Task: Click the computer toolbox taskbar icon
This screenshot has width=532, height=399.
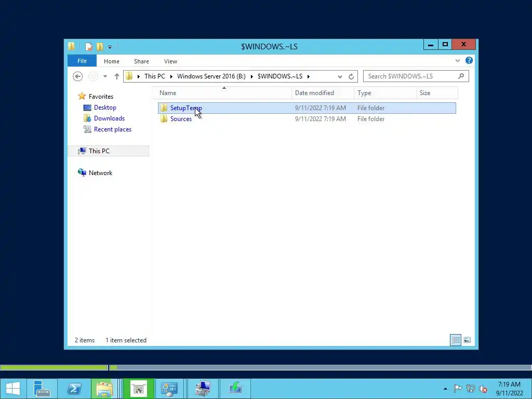Action: (203, 389)
